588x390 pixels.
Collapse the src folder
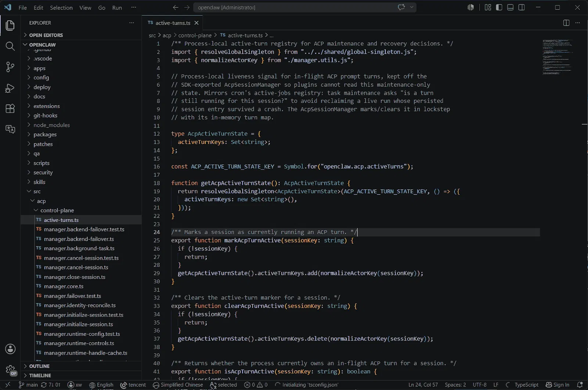81,192
